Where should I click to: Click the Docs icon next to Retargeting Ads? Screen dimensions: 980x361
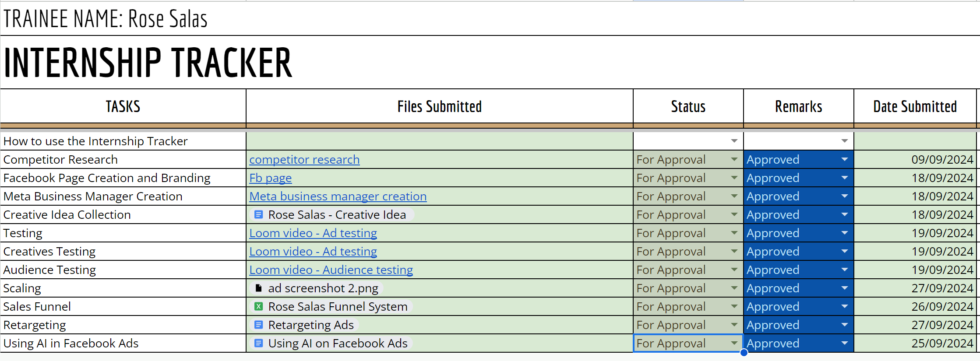pos(259,325)
